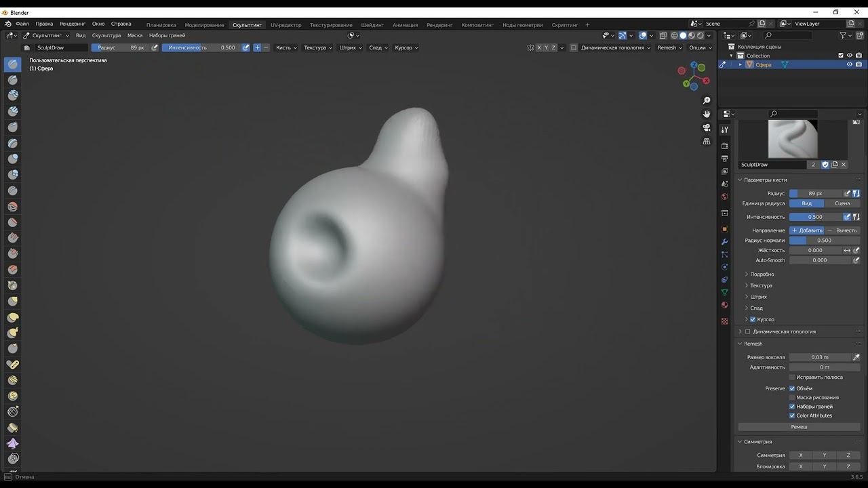This screenshot has height=488, width=868.
Task: Switch perspective/orthographic with the grid icon
Action: tap(707, 142)
